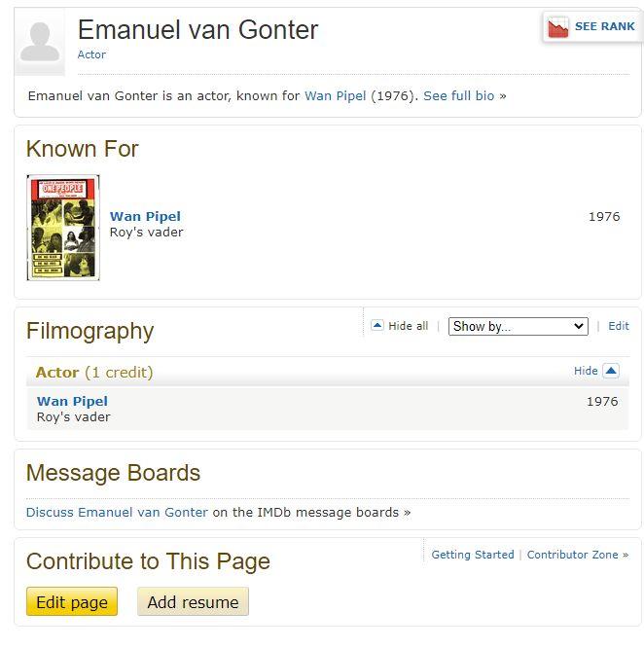
Task: Open the Contributor Zone link
Action: pos(572,555)
